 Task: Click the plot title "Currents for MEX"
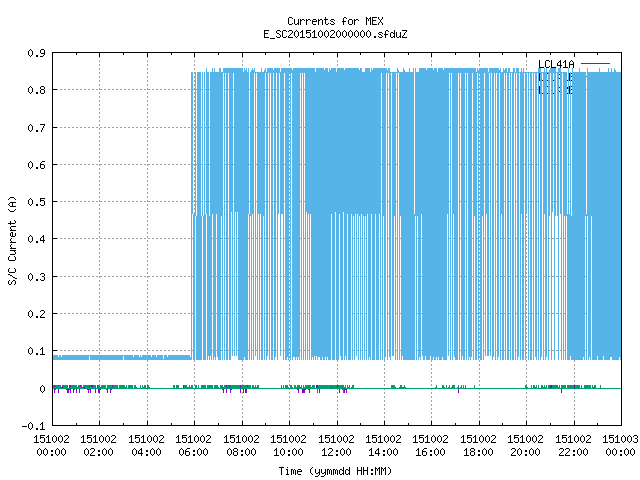coord(335,21)
